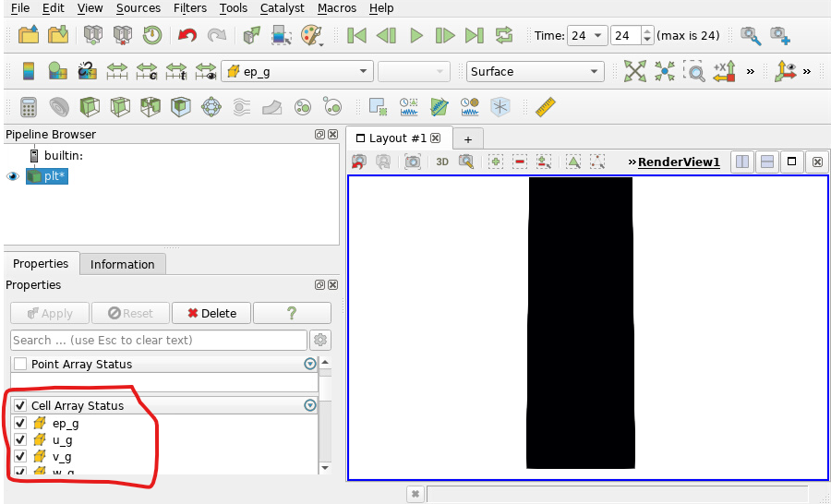This screenshot has height=504, width=831.
Task: Click the Apply button
Action: click(51, 313)
